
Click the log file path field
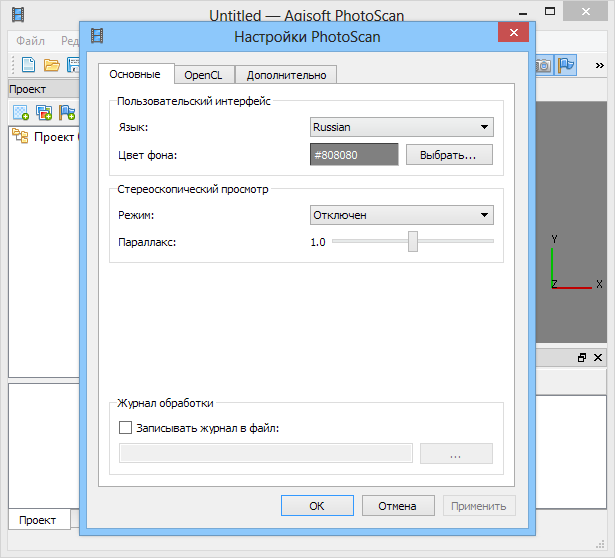266,453
